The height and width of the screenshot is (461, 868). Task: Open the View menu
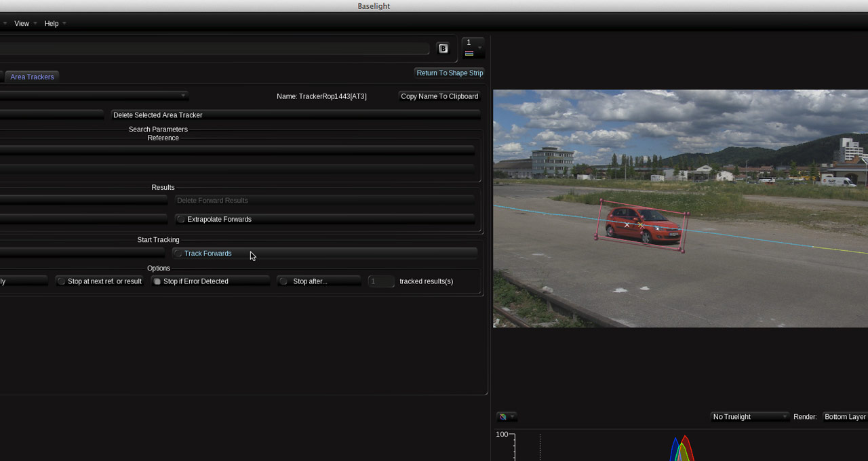tap(22, 24)
